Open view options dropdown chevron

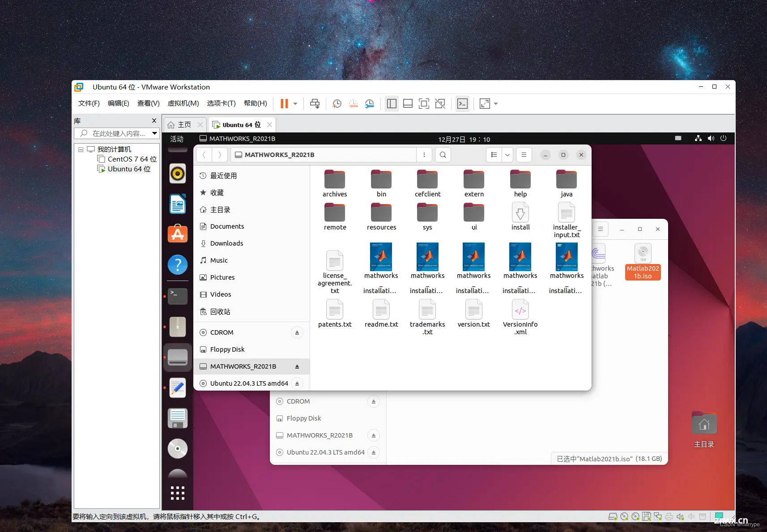click(507, 155)
